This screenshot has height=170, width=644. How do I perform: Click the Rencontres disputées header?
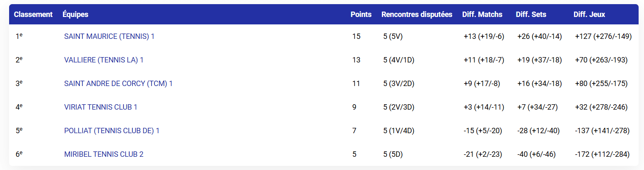coord(417,14)
